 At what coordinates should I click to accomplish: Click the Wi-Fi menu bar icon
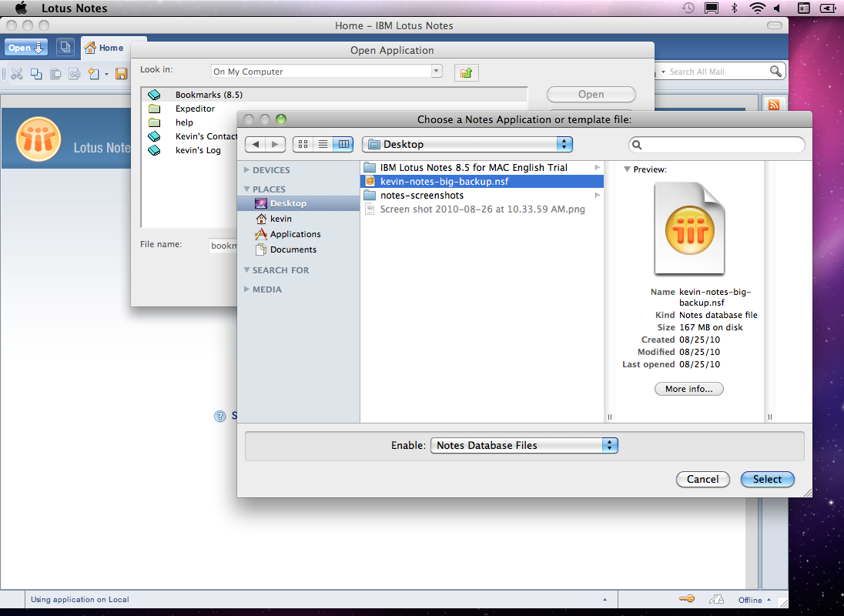click(757, 8)
